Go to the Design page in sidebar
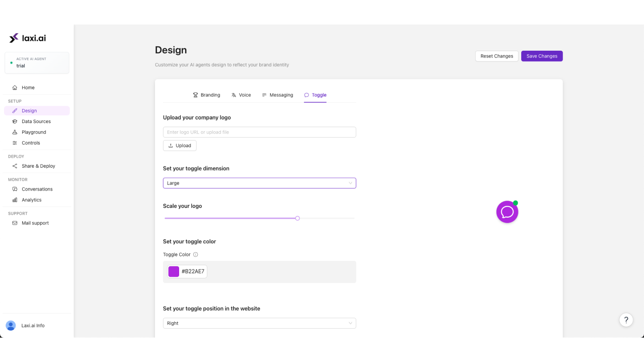The height and width of the screenshot is (362, 644). coord(37,111)
